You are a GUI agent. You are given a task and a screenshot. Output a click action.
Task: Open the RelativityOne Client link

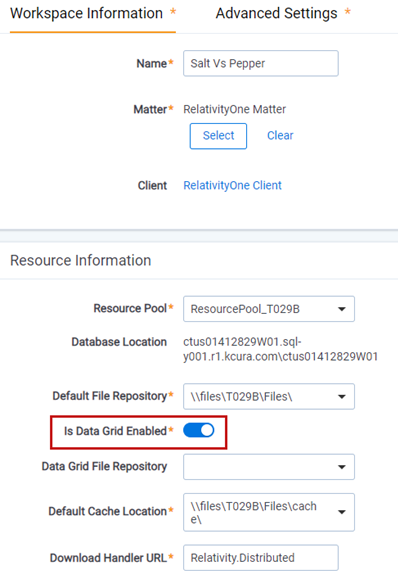click(x=232, y=185)
